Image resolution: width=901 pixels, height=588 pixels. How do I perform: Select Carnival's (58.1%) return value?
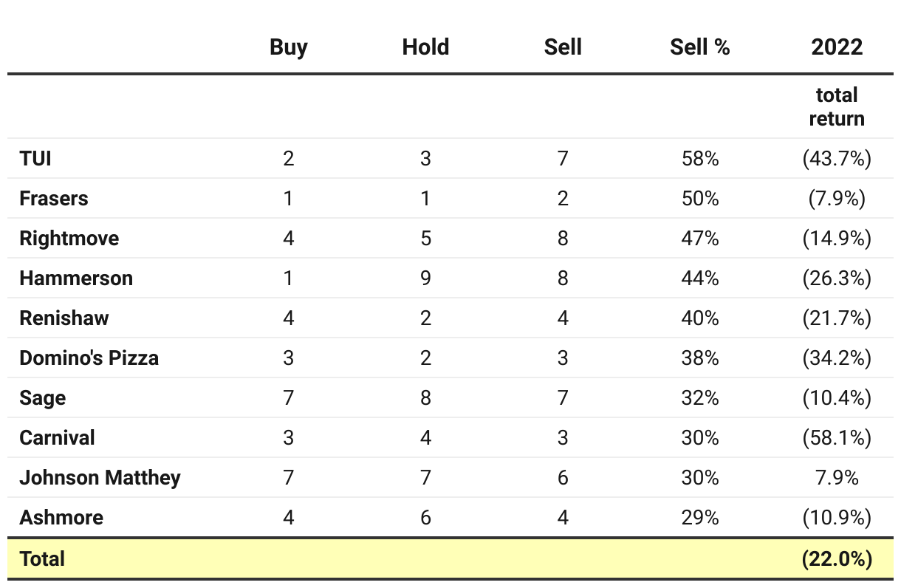[x=837, y=438]
